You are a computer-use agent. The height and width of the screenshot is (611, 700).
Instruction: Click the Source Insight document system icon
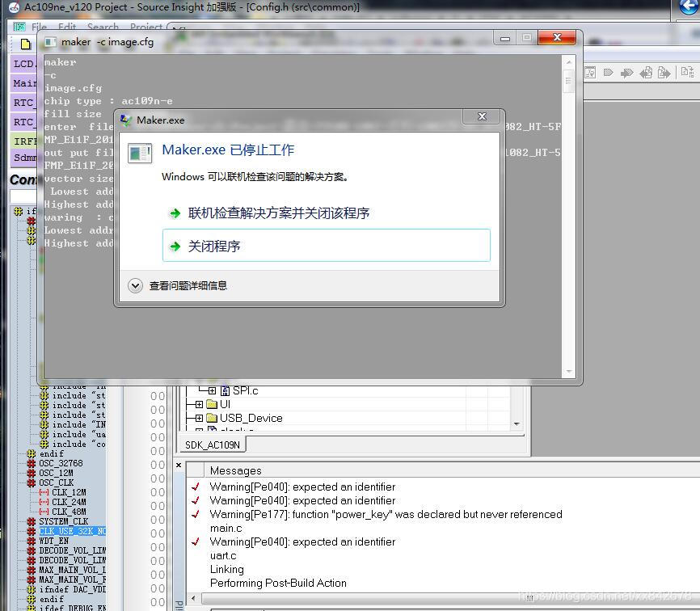[x=19, y=27]
